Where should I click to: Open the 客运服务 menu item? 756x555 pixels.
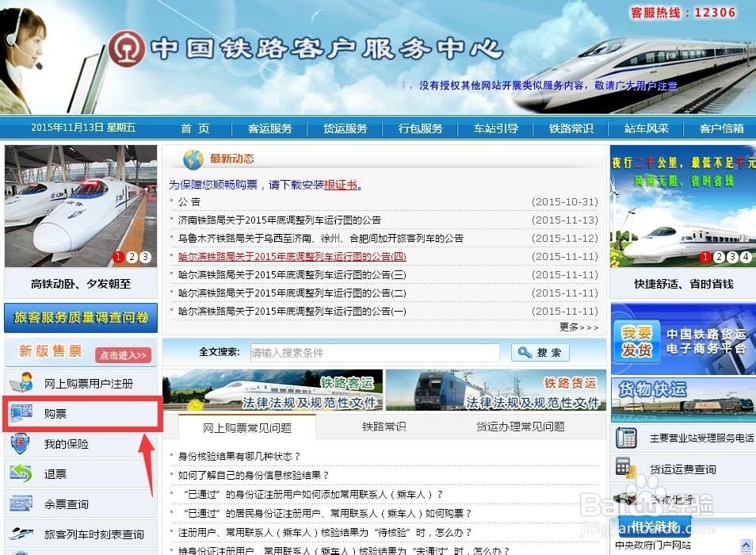click(x=270, y=128)
